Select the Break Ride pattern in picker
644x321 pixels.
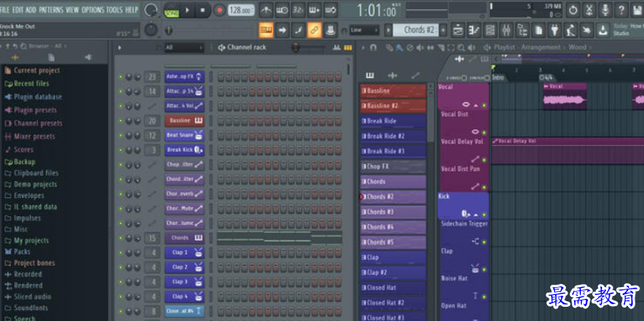(x=393, y=121)
